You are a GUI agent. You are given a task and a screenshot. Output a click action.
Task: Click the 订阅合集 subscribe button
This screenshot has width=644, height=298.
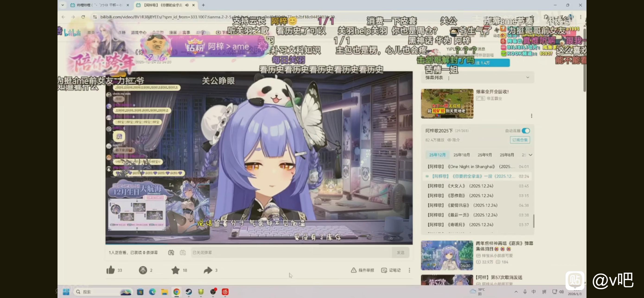pyautogui.click(x=520, y=140)
